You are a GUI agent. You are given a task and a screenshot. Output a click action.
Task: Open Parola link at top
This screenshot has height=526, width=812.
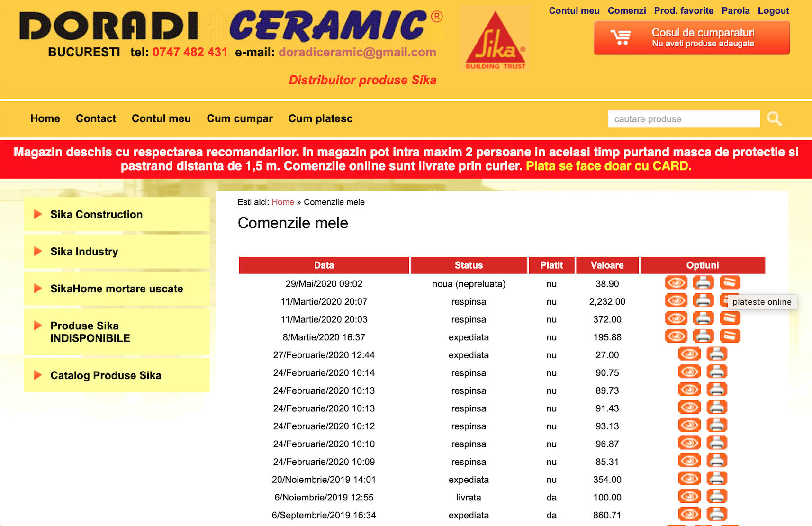[736, 10]
